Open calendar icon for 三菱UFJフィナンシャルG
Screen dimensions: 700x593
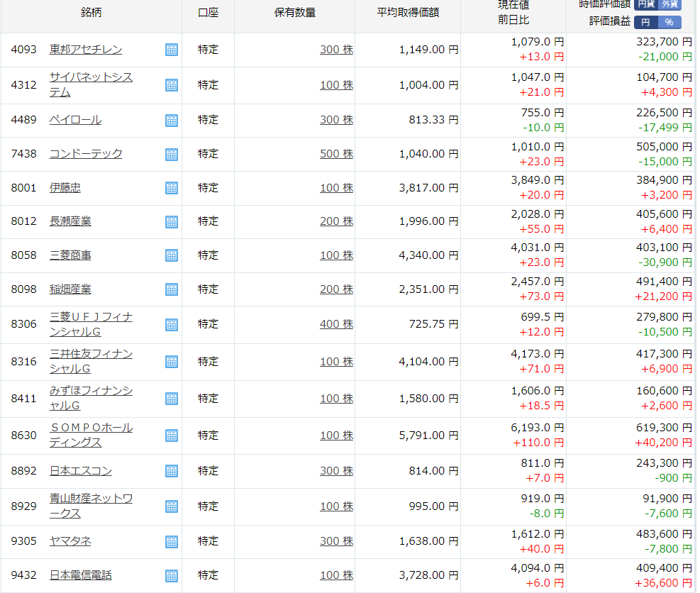172,325
